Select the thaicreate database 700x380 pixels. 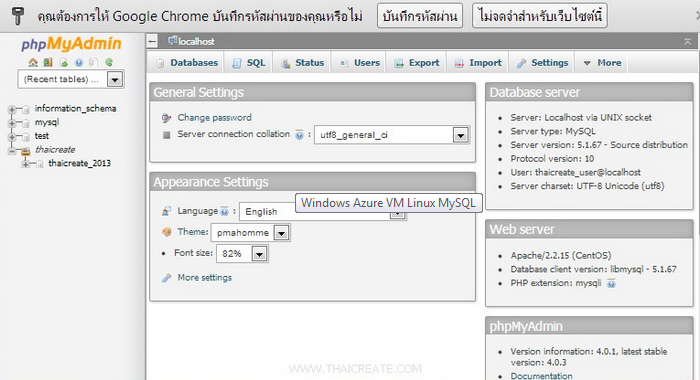(x=55, y=150)
